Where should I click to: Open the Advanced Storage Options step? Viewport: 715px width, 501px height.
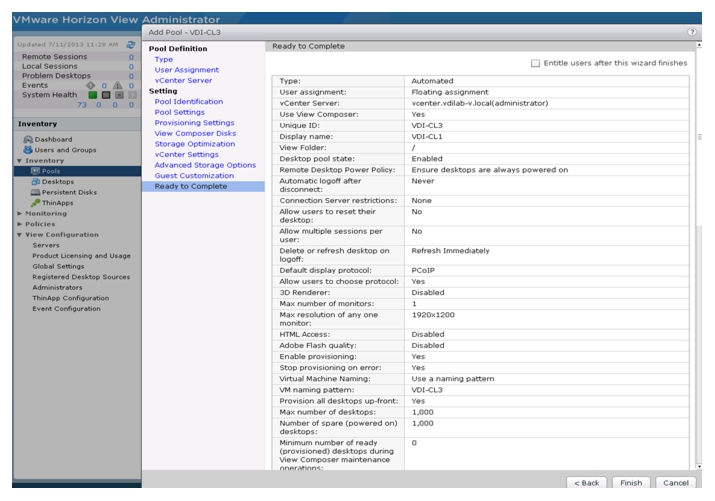tap(205, 165)
